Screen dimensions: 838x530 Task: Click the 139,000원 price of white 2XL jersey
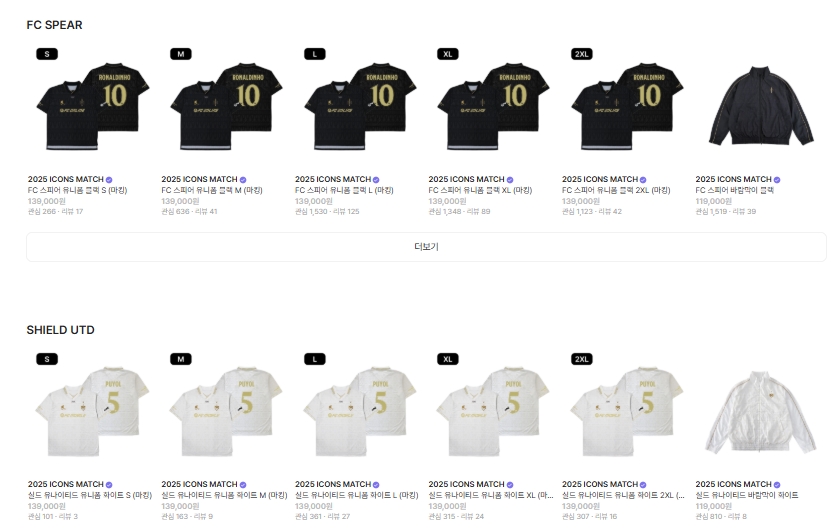coord(581,506)
